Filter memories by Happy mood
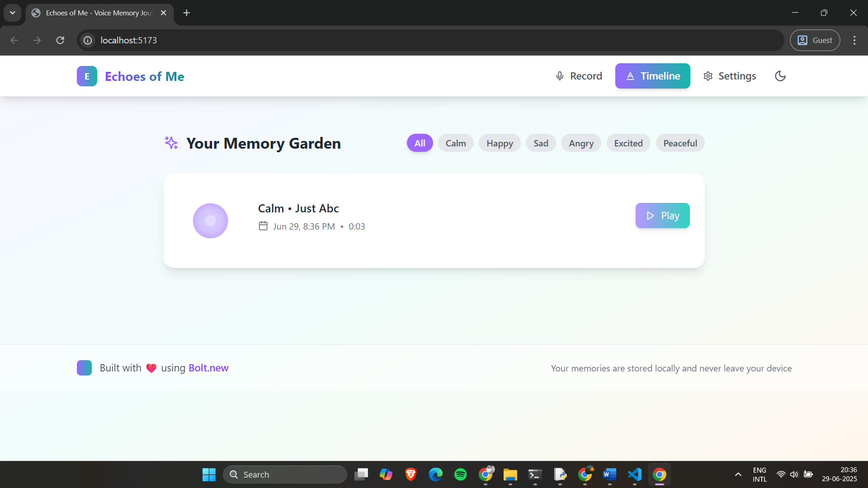868x488 pixels. pos(500,143)
